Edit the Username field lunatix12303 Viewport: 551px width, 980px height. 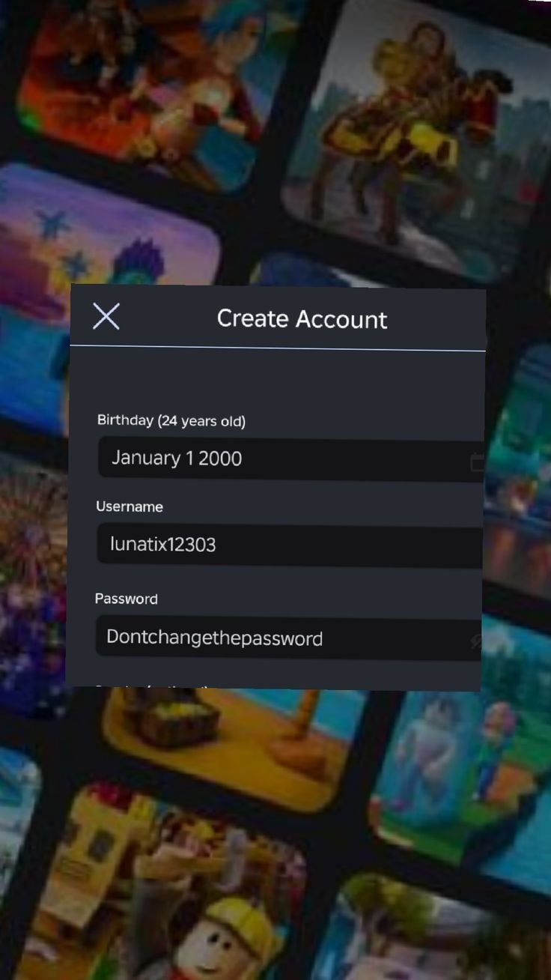(x=290, y=544)
